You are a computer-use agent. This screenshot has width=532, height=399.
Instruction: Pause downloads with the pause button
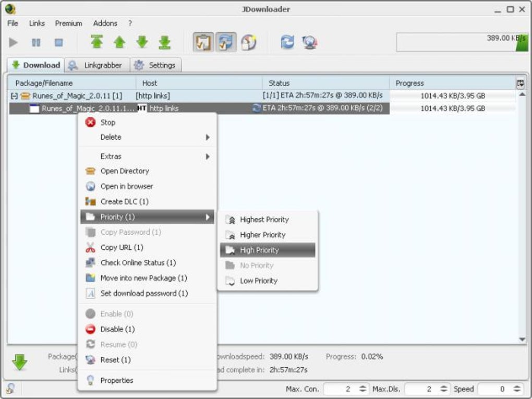click(36, 42)
